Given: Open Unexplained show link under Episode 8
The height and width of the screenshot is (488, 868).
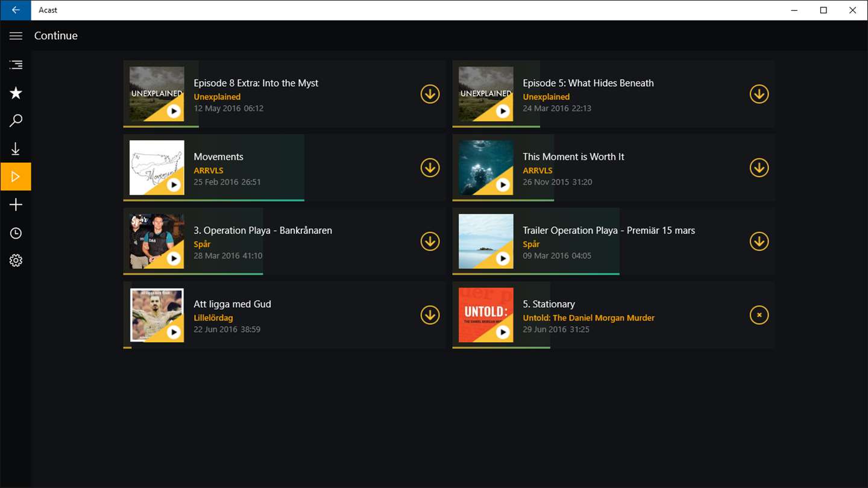Looking at the screenshot, I should [x=217, y=96].
